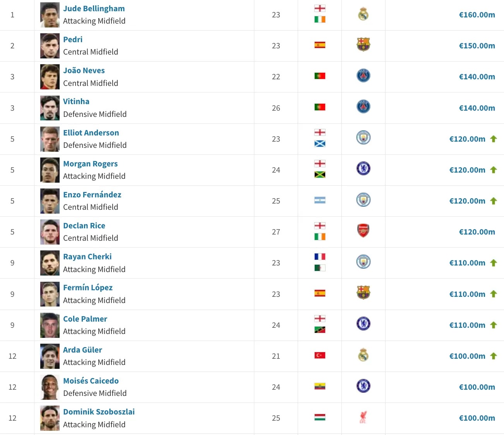Click Declan Rice's €120.00m market value
Image resolution: width=504 pixels, height=435 pixels.
click(x=477, y=232)
